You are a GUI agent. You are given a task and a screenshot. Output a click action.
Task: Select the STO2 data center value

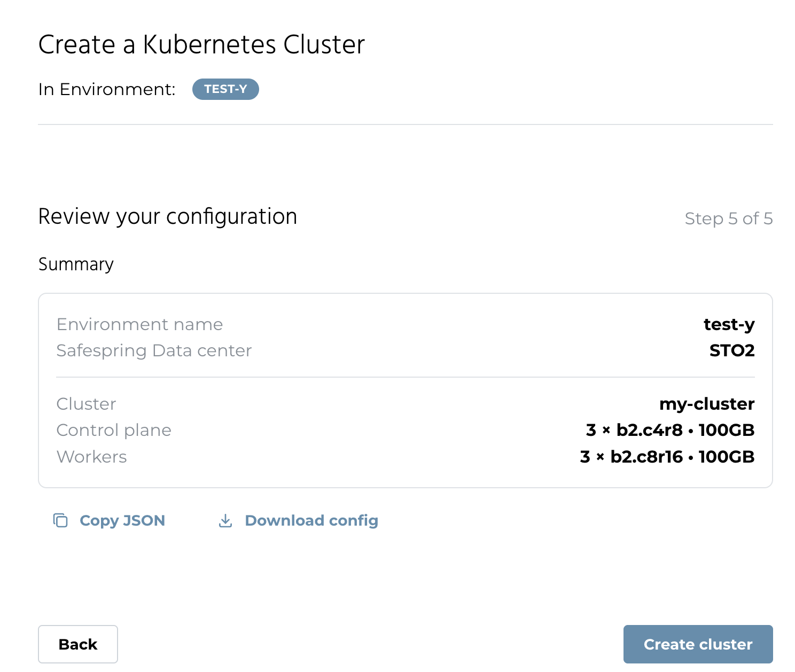732,350
